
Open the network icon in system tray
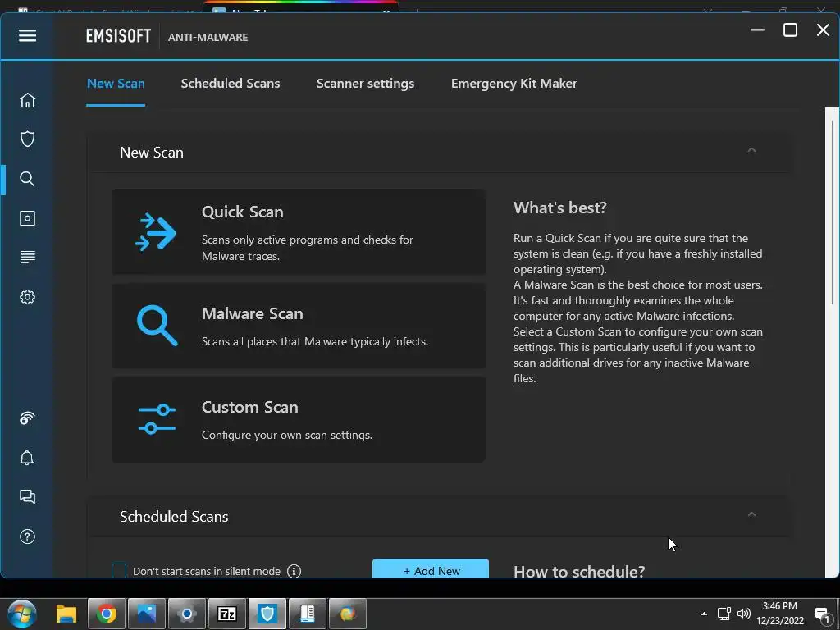(724, 614)
